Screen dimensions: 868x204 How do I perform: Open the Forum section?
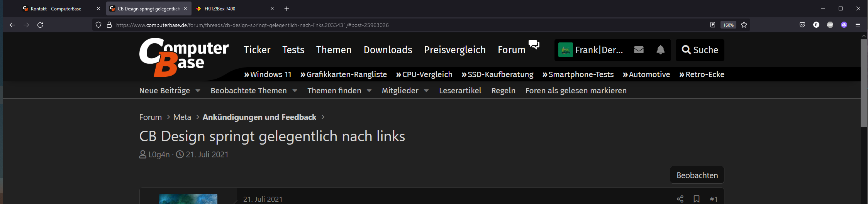pyautogui.click(x=511, y=50)
